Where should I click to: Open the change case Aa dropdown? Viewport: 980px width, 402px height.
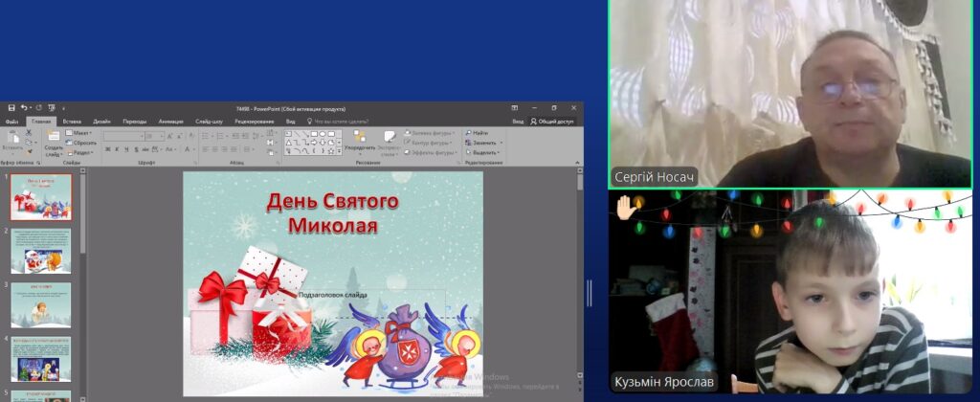171,149
